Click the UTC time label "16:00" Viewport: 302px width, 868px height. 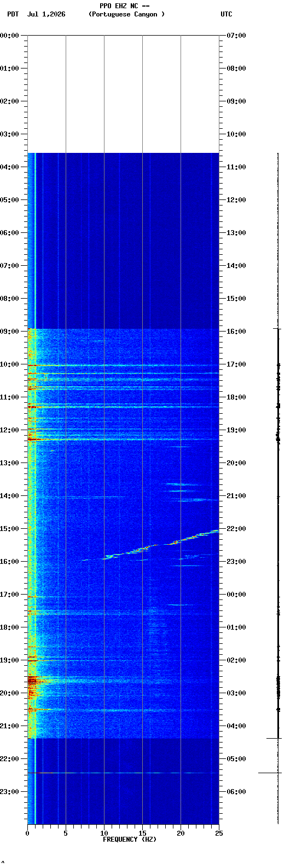click(x=236, y=332)
